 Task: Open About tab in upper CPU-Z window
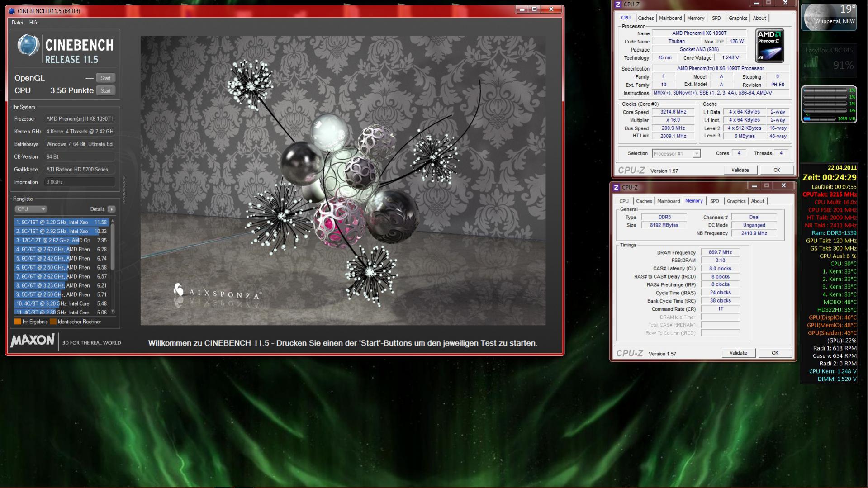(759, 18)
